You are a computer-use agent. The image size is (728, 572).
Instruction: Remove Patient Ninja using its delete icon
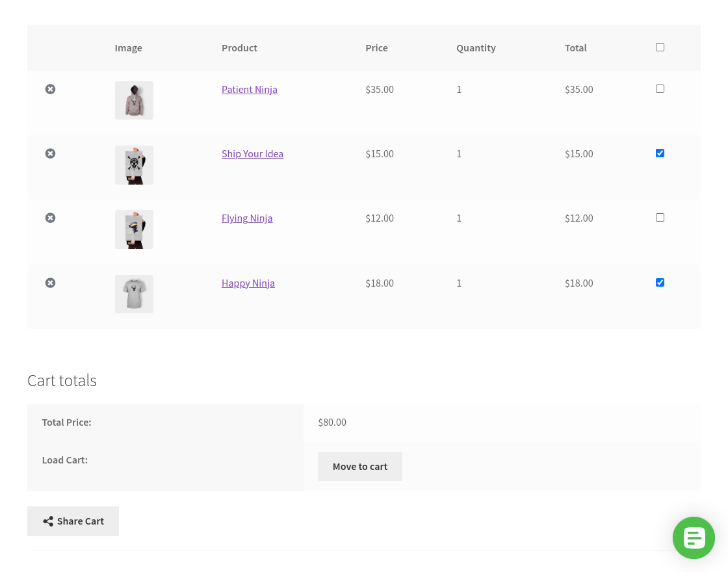[x=50, y=89]
